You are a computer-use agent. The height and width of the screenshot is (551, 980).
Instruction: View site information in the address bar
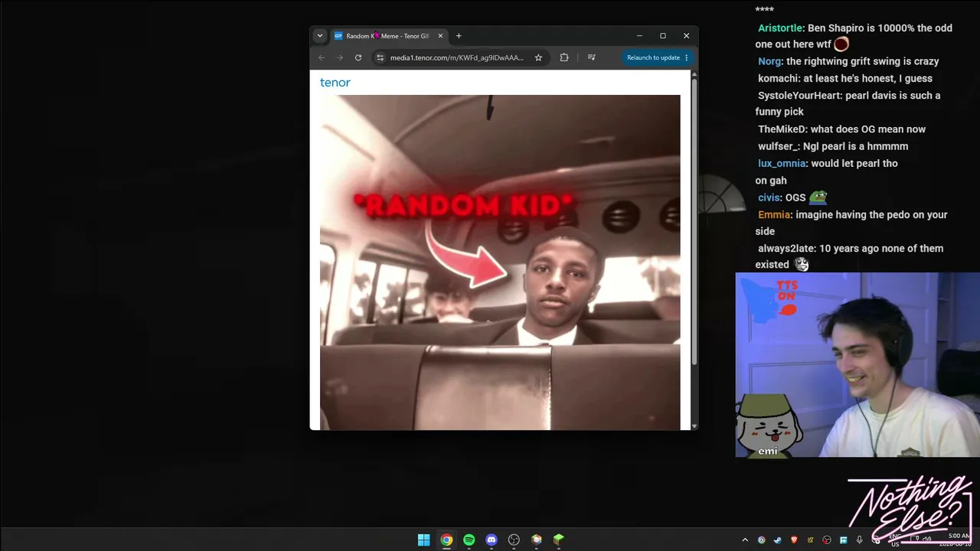click(x=380, y=57)
